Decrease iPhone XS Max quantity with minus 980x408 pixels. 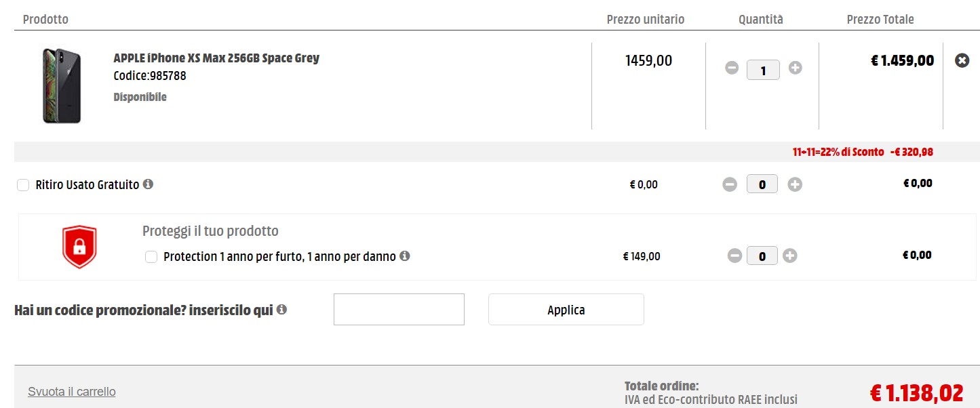(731, 68)
